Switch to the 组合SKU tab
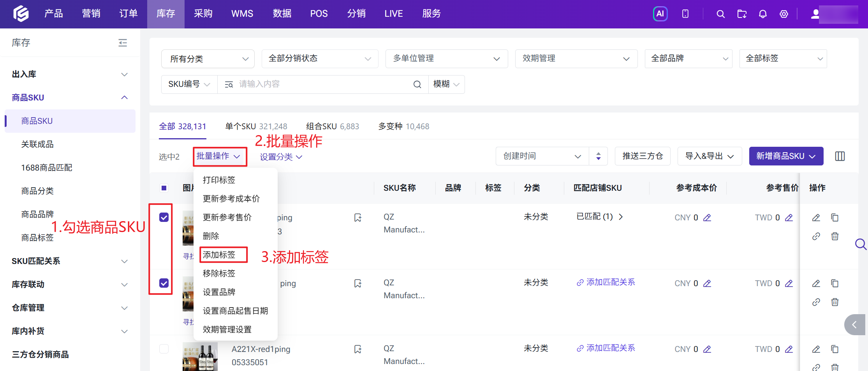868x371 pixels. pos(333,127)
